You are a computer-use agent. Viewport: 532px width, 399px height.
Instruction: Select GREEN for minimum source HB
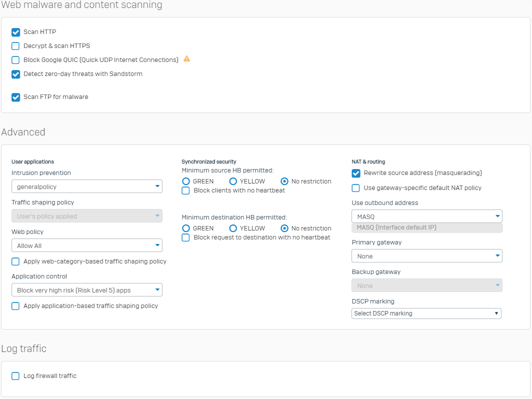186,181
